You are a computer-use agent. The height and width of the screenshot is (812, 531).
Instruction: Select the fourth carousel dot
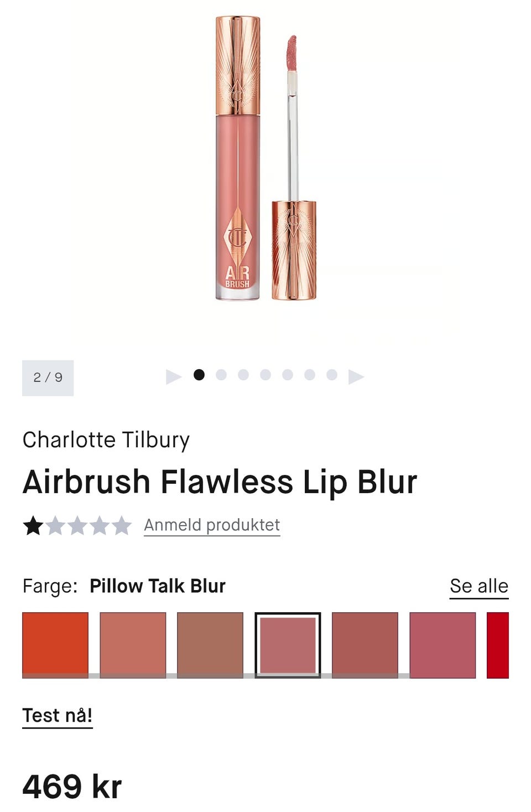(265, 375)
